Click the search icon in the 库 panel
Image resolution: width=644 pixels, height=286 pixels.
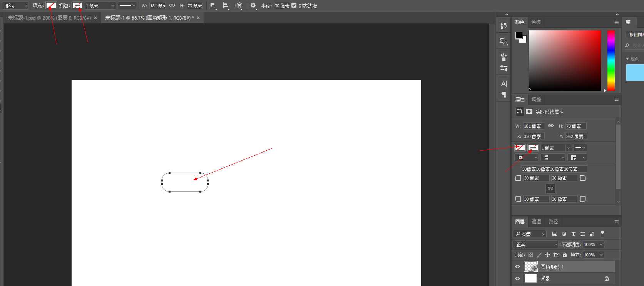click(627, 46)
